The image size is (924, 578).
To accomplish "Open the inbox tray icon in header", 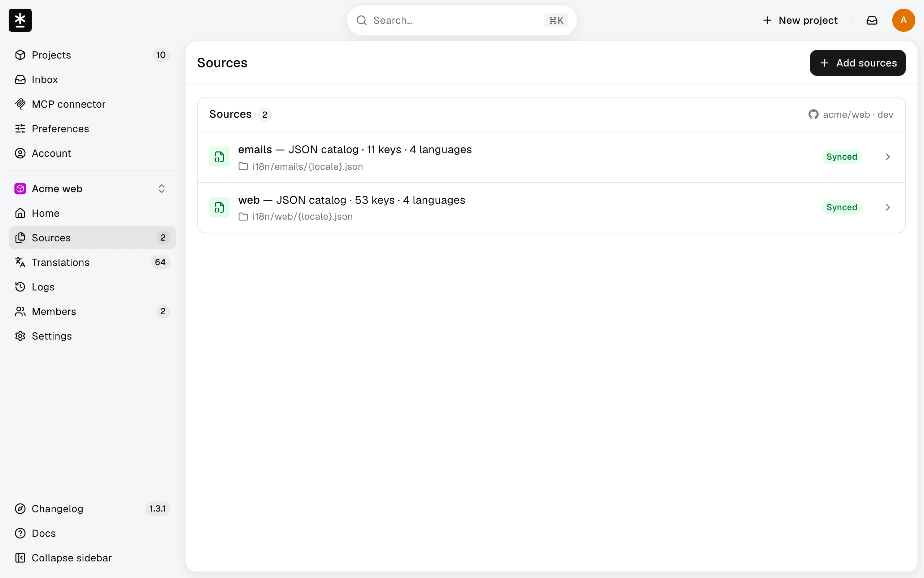I will pos(872,20).
